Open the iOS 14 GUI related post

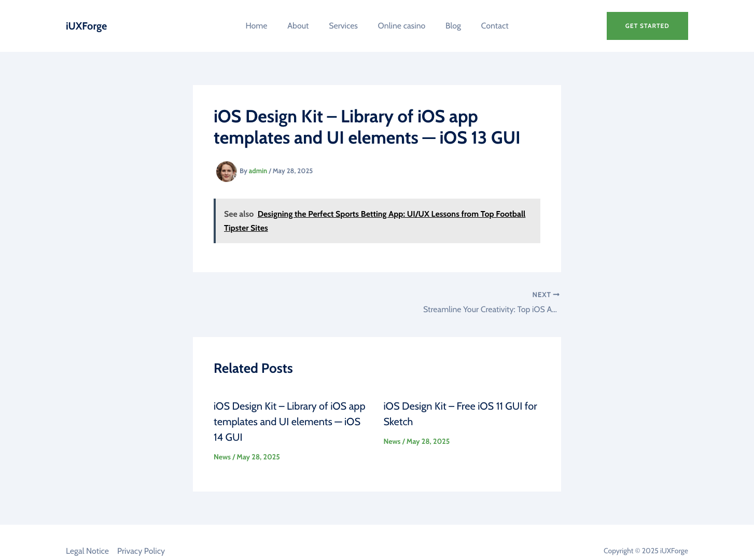pyautogui.click(x=289, y=422)
